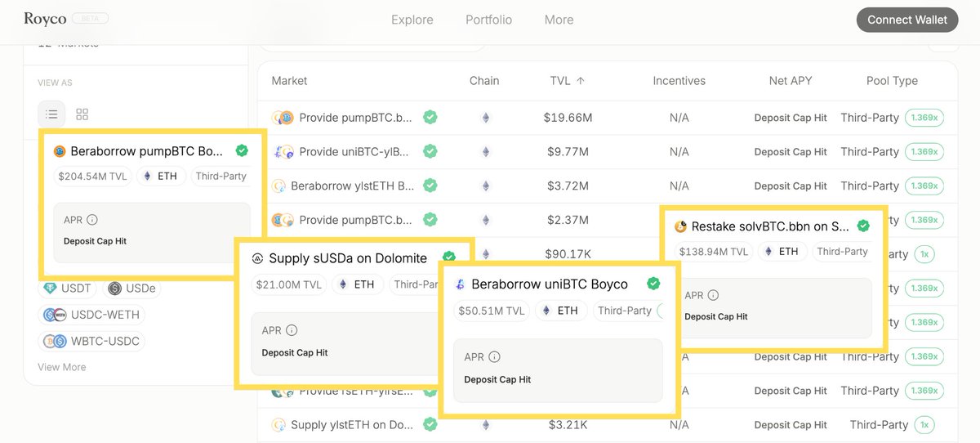Click $138.94M TVL chip on solvBTC.bbn card
The width and height of the screenshot is (980, 443).
[x=714, y=252]
